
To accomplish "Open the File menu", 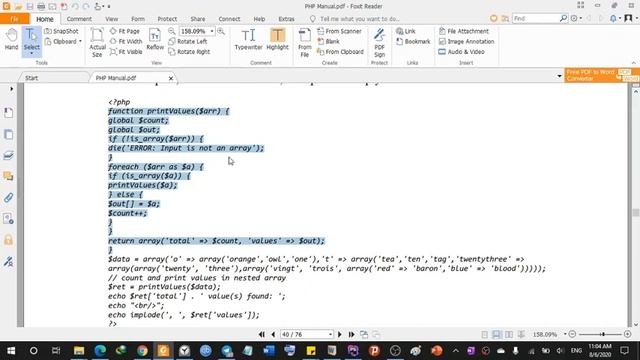I will 15,19.
